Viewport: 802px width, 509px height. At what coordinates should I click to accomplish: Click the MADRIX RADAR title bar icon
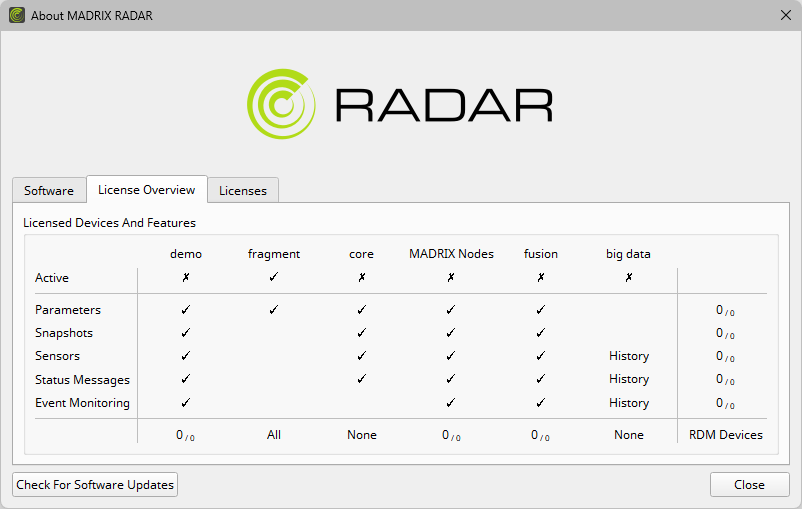[x=17, y=15]
